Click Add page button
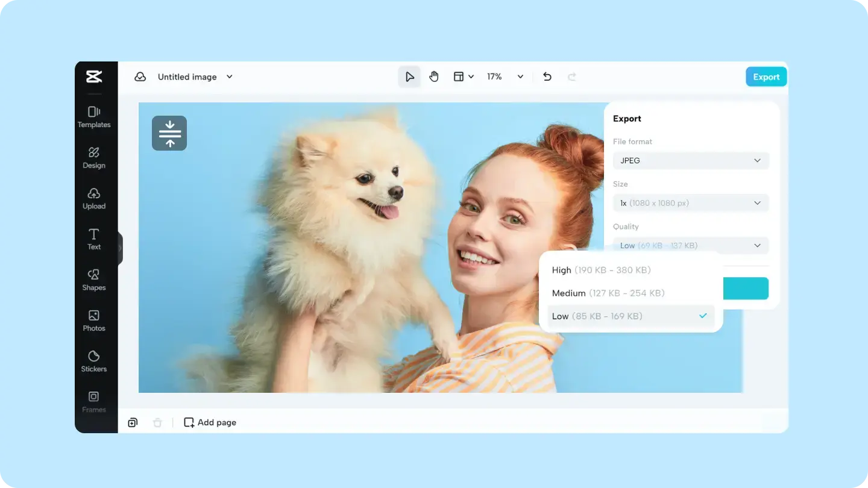Image resolution: width=868 pixels, height=488 pixels. pos(210,422)
